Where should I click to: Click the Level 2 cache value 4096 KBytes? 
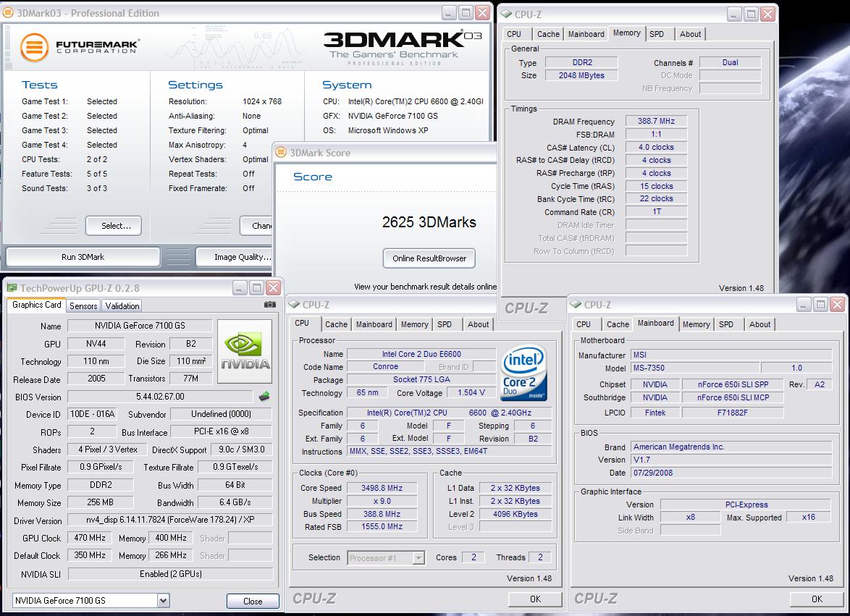pos(516,514)
